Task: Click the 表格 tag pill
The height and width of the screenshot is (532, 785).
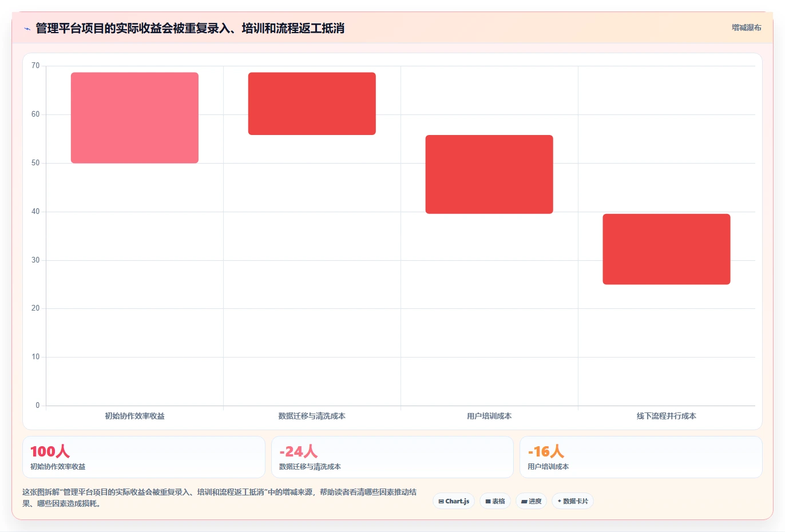Action: [x=495, y=501]
